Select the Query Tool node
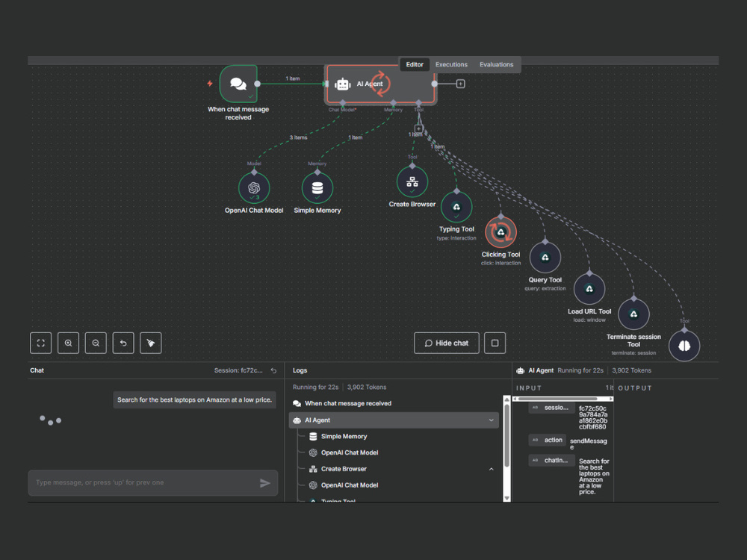The image size is (747, 560). pyautogui.click(x=545, y=258)
